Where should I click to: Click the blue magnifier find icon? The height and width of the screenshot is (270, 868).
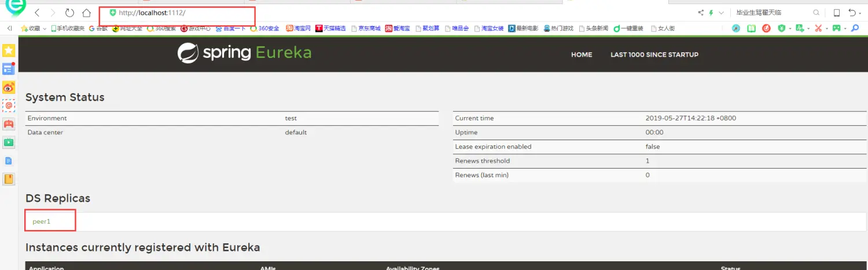855,28
